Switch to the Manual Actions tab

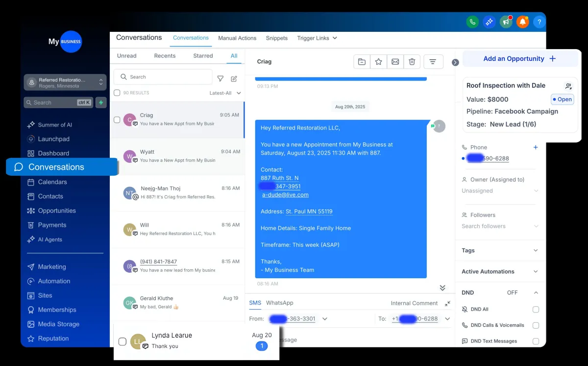(x=237, y=38)
